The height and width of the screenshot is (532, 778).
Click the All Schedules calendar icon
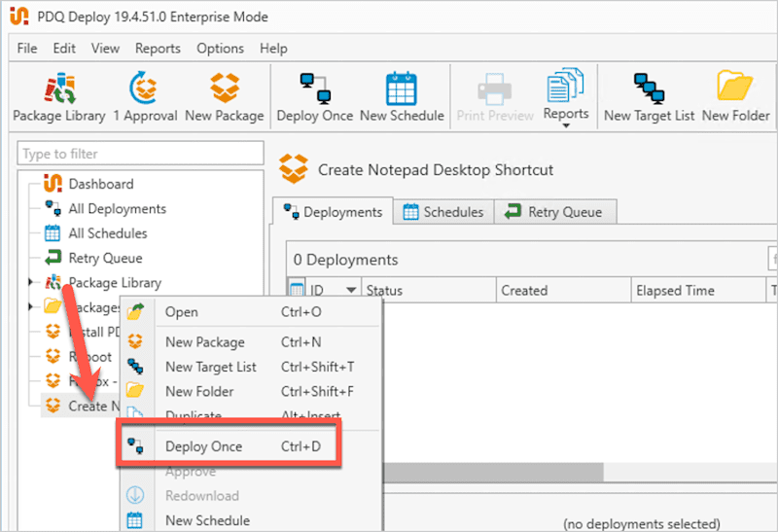click(x=53, y=232)
